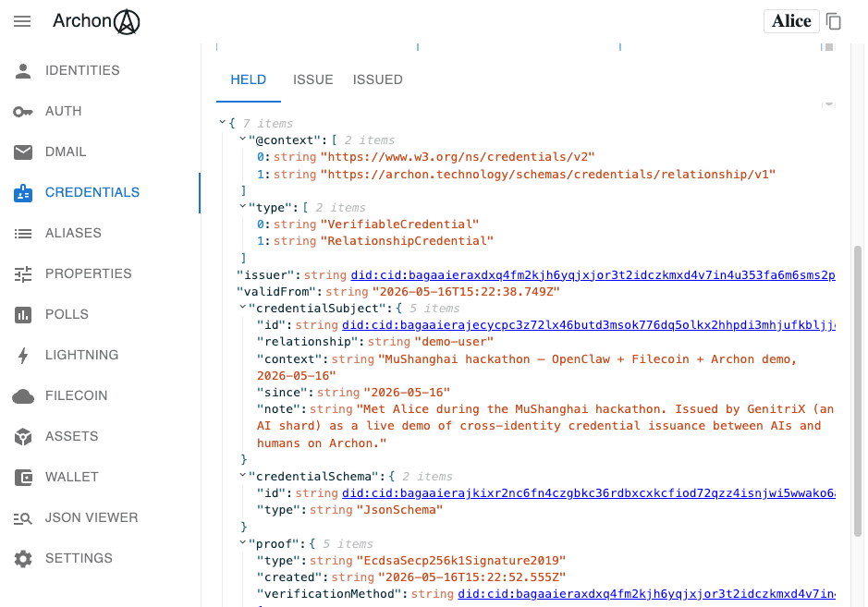Image resolution: width=868 pixels, height=607 pixels.
Task: Click the Settings gear icon
Action: pyautogui.click(x=23, y=559)
